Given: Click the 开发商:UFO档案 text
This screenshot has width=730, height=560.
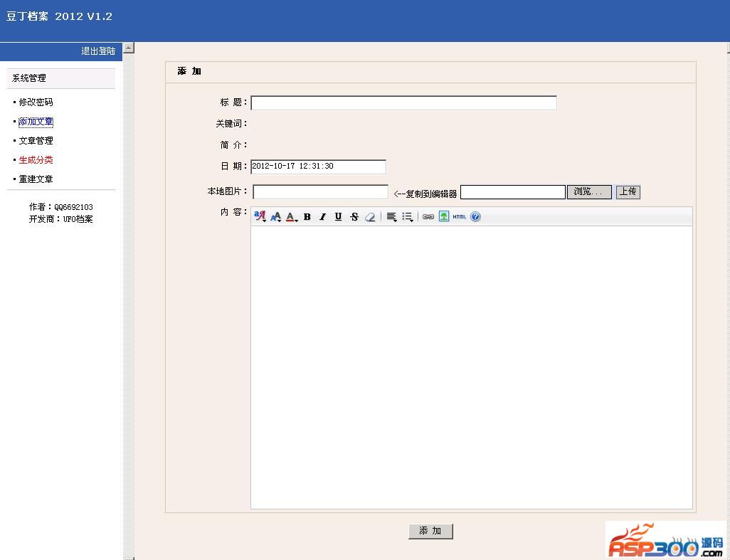Looking at the screenshot, I should (61, 218).
